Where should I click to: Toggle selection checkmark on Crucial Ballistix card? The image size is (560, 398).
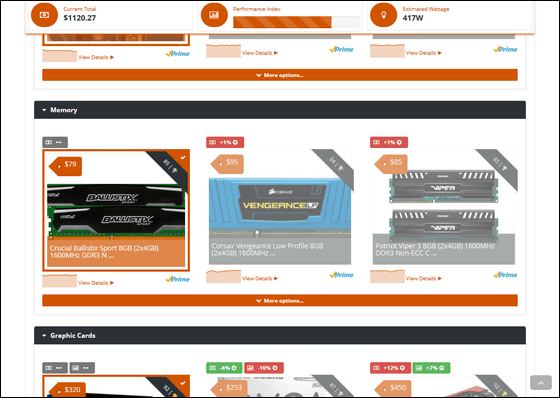click(x=183, y=157)
